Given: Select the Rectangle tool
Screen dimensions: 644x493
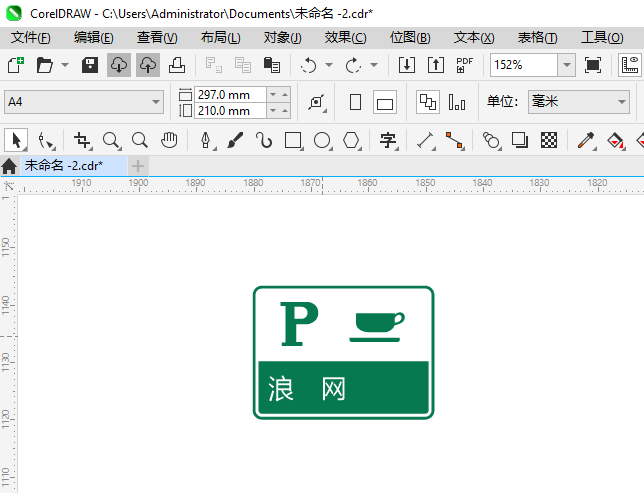Looking at the screenshot, I should pyautogui.click(x=293, y=141).
